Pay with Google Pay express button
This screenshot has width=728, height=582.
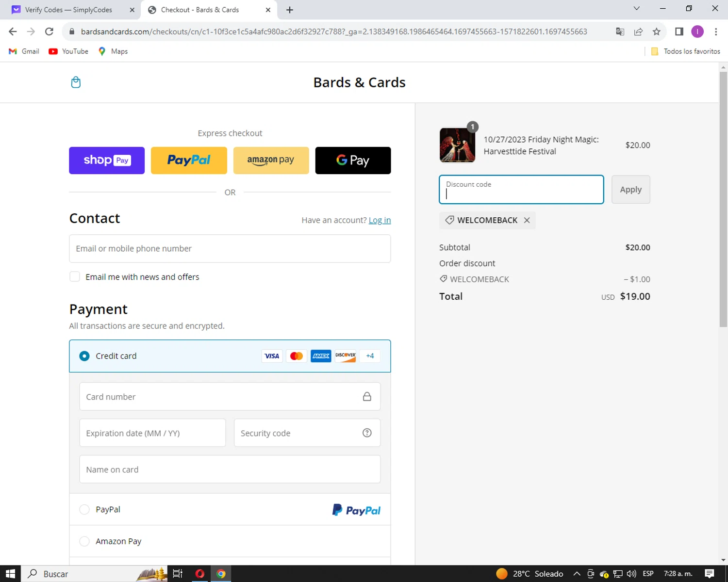click(353, 161)
